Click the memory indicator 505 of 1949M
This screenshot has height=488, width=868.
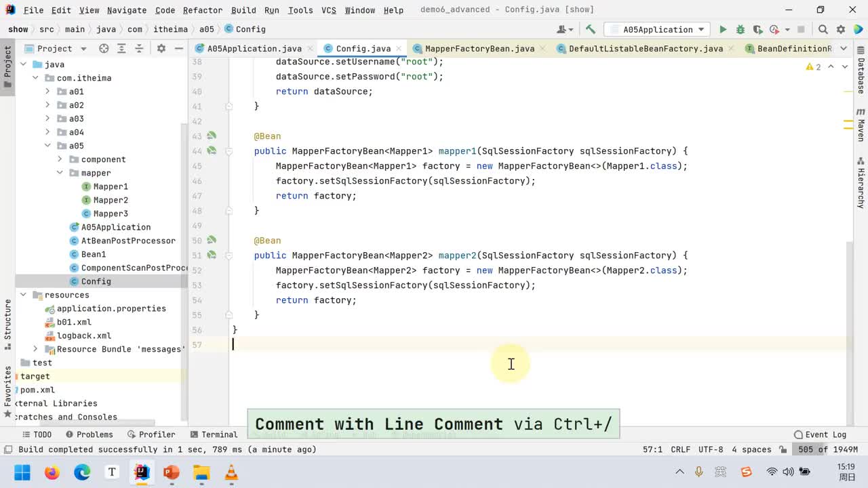(828, 449)
